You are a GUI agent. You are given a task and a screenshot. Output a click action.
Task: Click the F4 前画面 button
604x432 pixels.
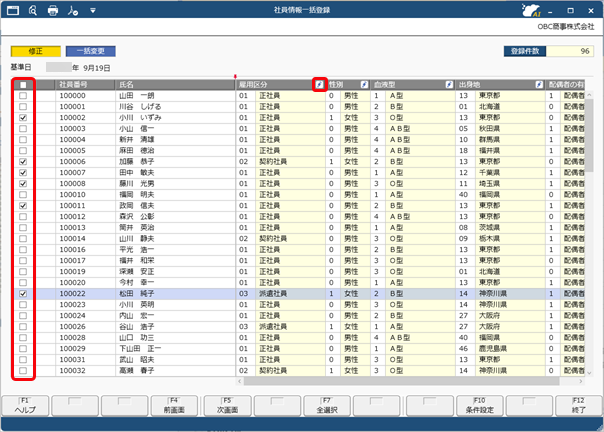(174, 406)
